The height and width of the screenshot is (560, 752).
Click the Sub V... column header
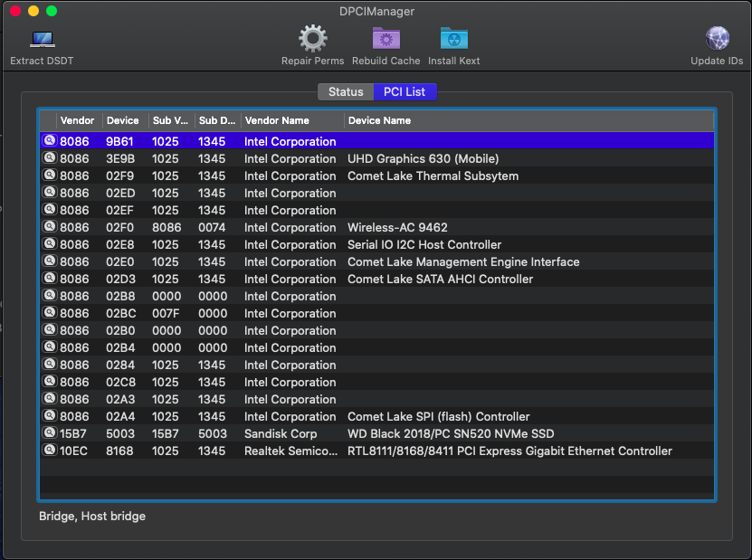[x=170, y=121]
